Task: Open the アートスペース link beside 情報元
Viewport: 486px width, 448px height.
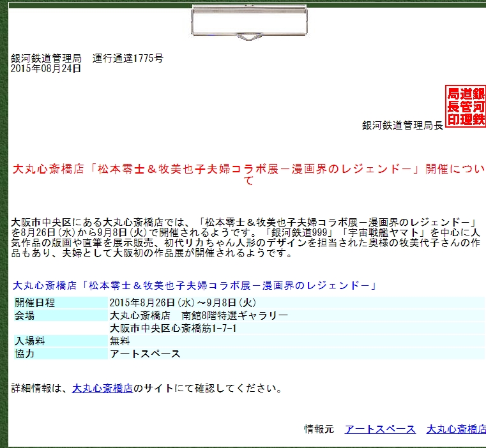Action: click(x=380, y=429)
